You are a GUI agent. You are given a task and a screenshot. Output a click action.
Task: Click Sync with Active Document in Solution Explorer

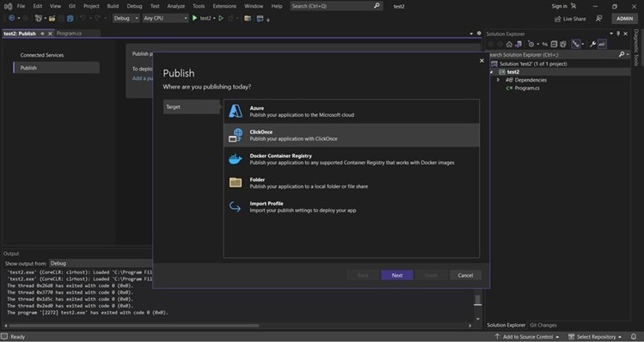pyautogui.click(x=544, y=45)
